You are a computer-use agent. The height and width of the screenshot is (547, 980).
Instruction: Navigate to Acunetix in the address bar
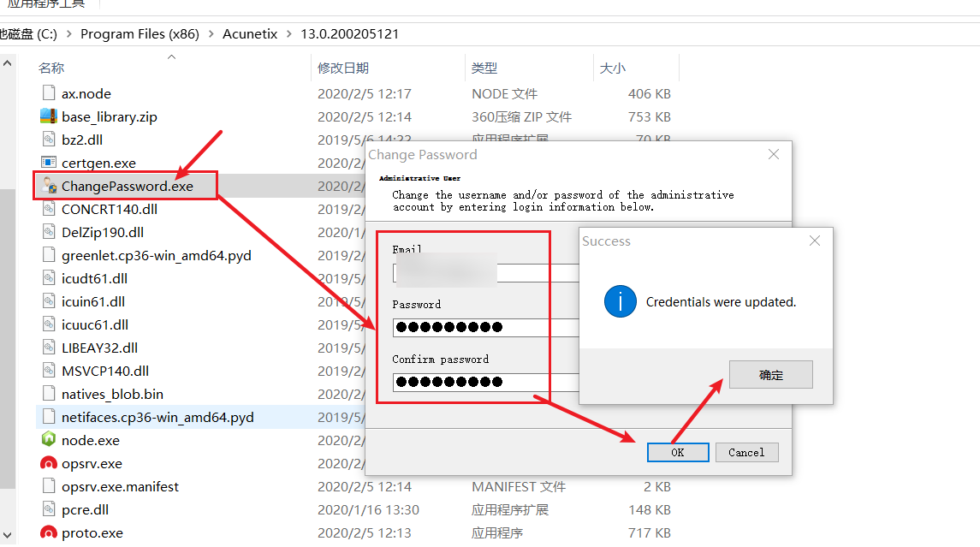[x=250, y=34]
